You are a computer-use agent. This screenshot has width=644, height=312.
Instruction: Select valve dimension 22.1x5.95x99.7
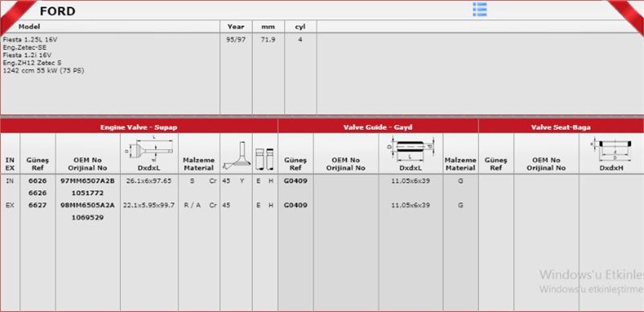tap(149, 205)
